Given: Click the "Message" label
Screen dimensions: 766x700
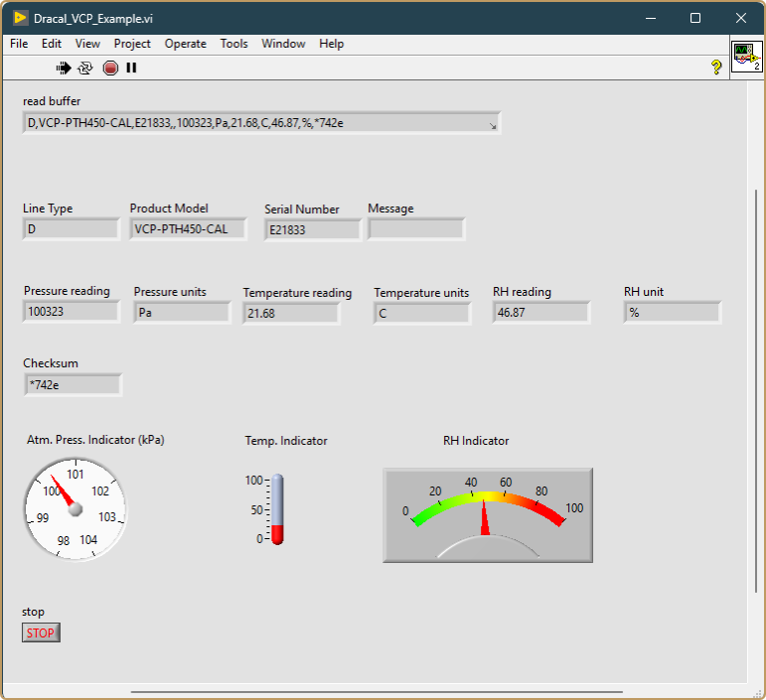Looking at the screenshot, I should tap(390, 209).
